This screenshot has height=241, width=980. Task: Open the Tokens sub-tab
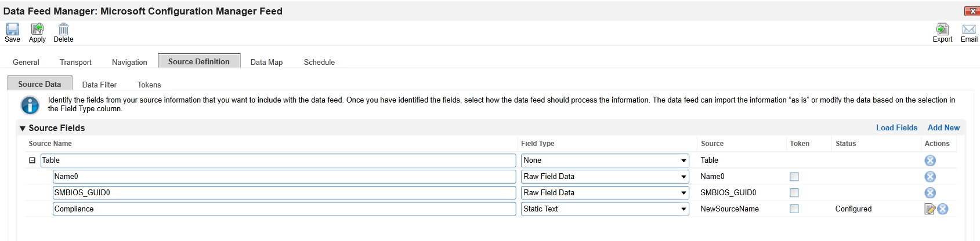click(x=149, y=85)
